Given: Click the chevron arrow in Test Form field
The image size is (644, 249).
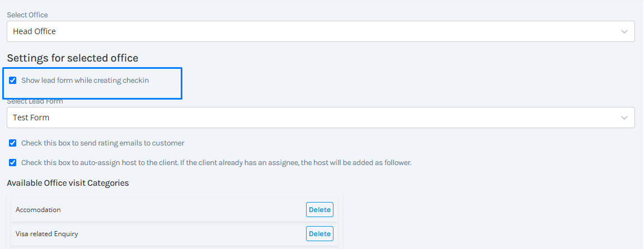Looking at the screenshot, I should pos(624,118).
